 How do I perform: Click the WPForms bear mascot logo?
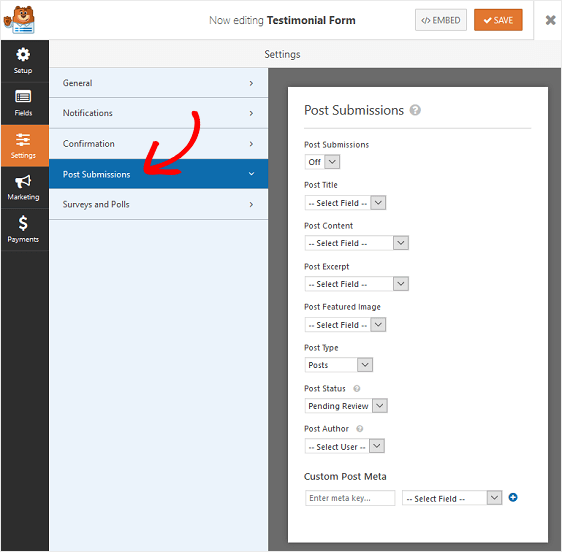point(19,20)
